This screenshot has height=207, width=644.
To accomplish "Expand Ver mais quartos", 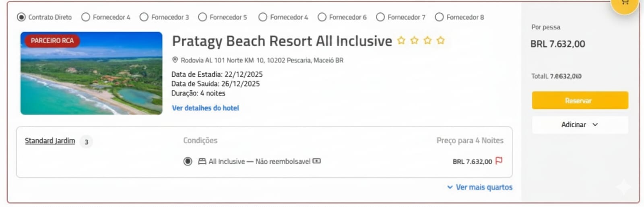I will (480, 187).
